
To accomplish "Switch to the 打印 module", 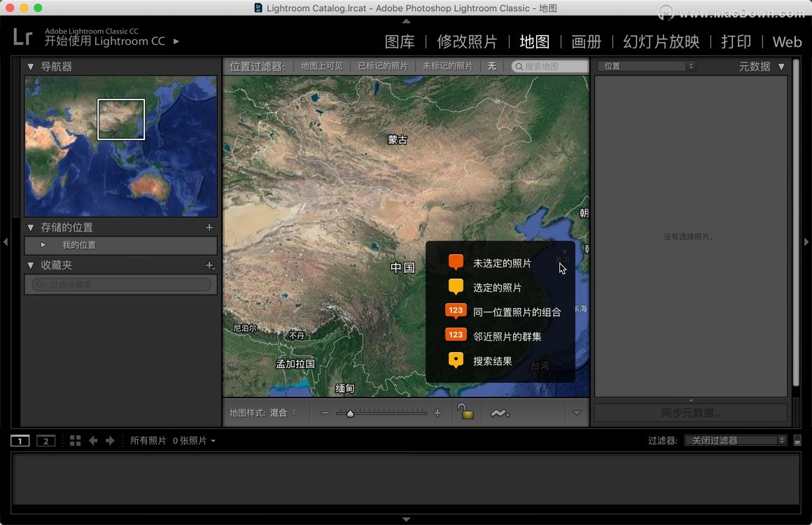I will click(x=736, y=41).
